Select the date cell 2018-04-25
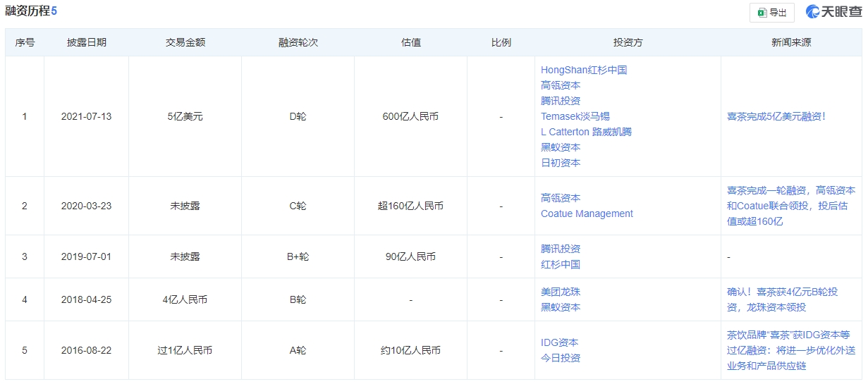Viewport: 868px width, 384px height. click(86, 299)
